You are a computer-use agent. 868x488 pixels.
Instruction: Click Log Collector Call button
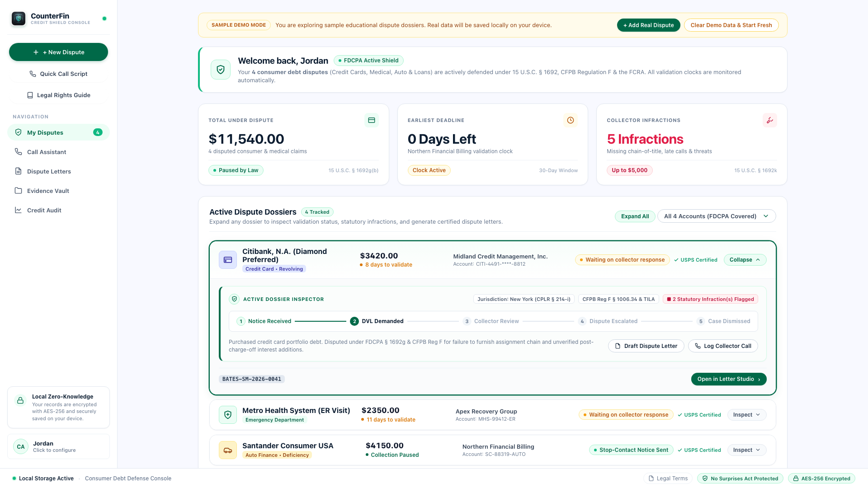(x=723, y=346)
